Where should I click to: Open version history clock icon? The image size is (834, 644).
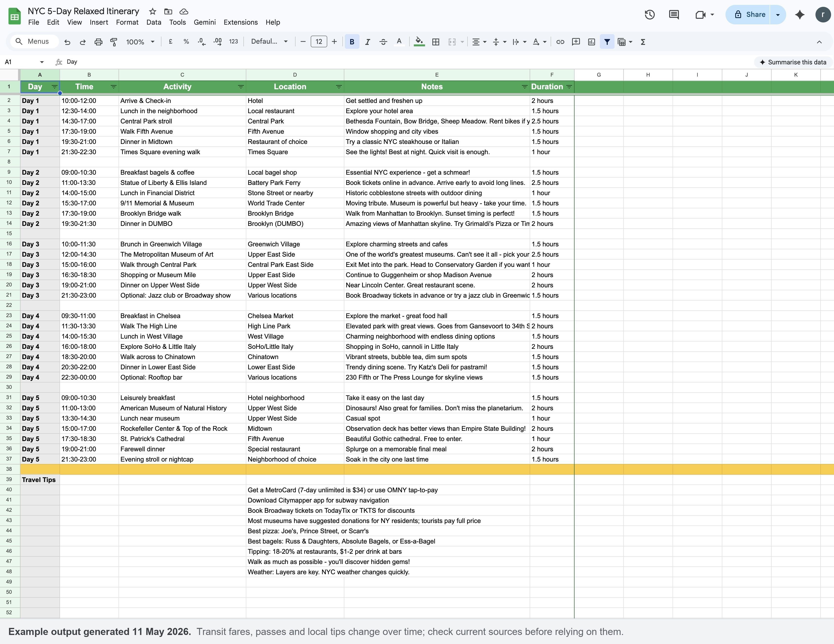click(x=650, y=15)
